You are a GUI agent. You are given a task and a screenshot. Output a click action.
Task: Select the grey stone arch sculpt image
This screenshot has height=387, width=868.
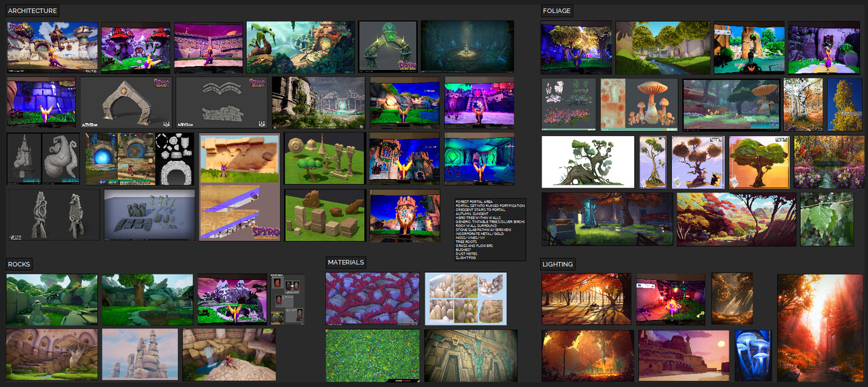point(126,103)
